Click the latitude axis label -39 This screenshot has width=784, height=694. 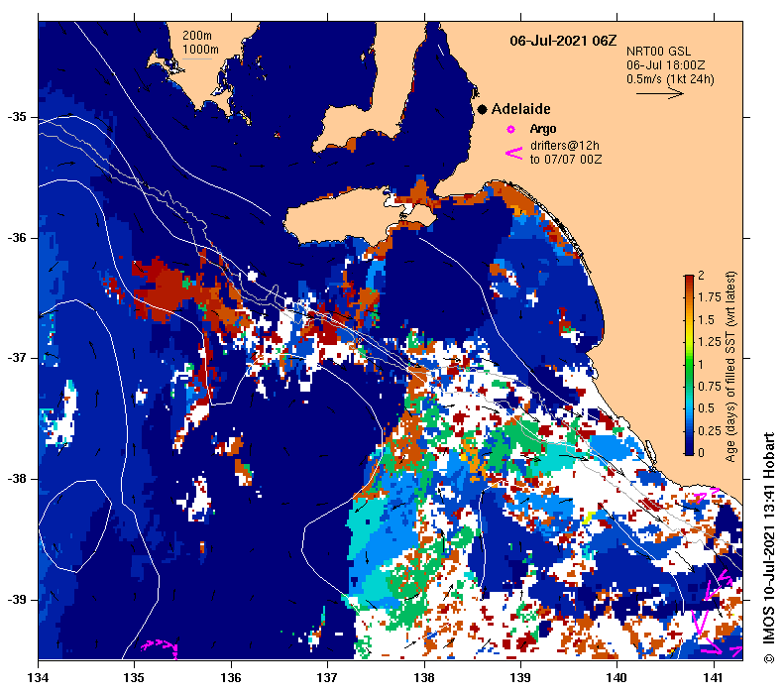[17, 600]
